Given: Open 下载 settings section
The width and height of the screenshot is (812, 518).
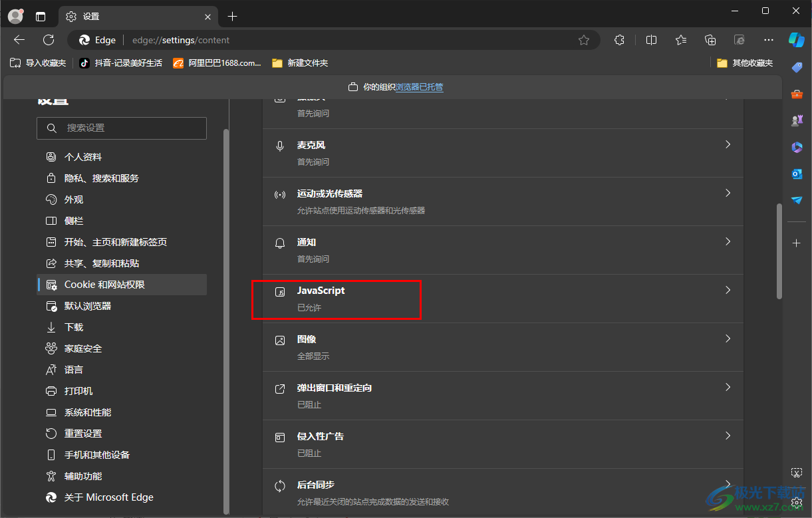Looking at the screenshot, I should (x=122, y=327).
